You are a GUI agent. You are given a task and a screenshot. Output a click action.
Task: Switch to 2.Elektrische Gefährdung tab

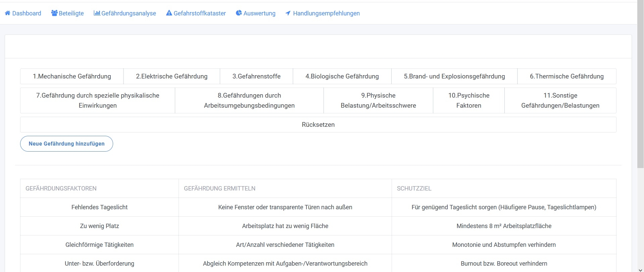click(171, 76)
